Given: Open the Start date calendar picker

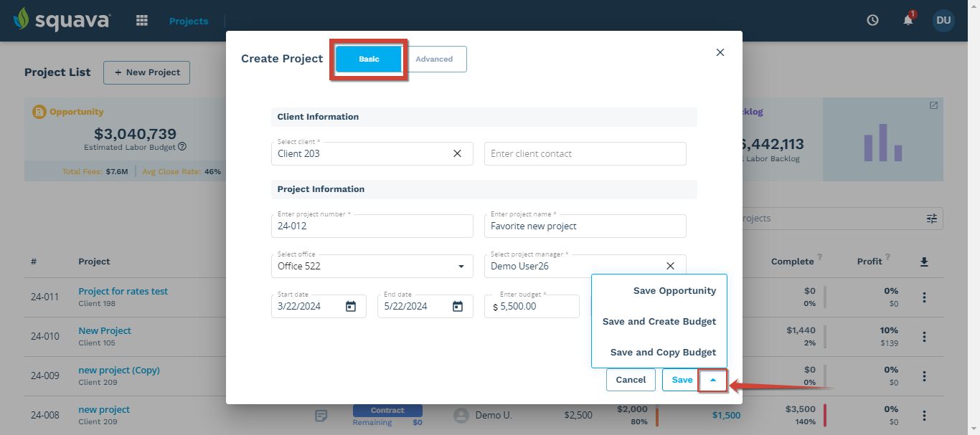Looking at the screenshot, I should (x=350, y=306).
